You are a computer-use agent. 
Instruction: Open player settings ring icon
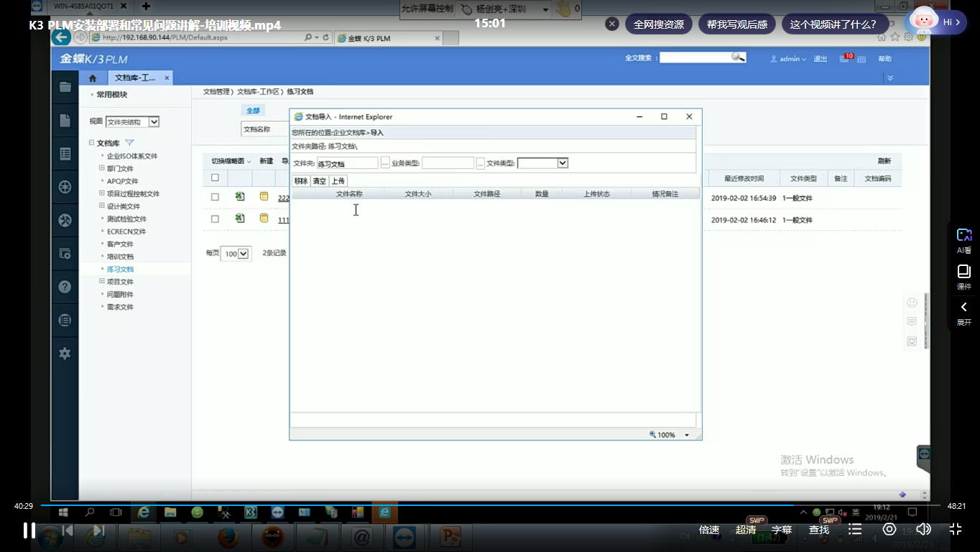(889, 529)
